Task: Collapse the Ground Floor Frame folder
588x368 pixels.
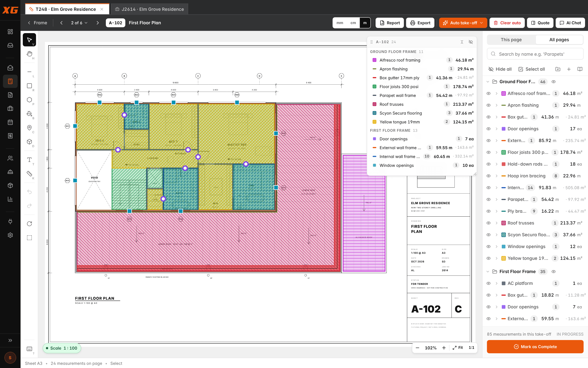Action: (x=488, y=82)
